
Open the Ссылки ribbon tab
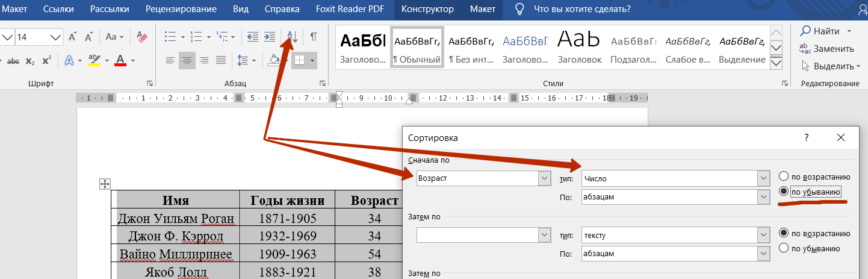point(60,9)
